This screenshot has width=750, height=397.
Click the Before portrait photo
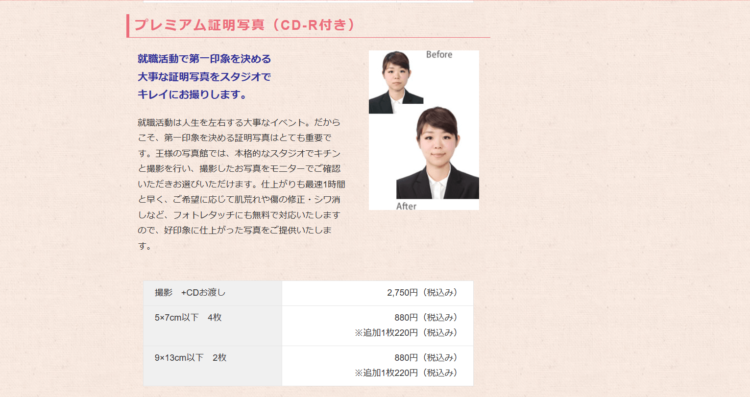tap(396, 82)
